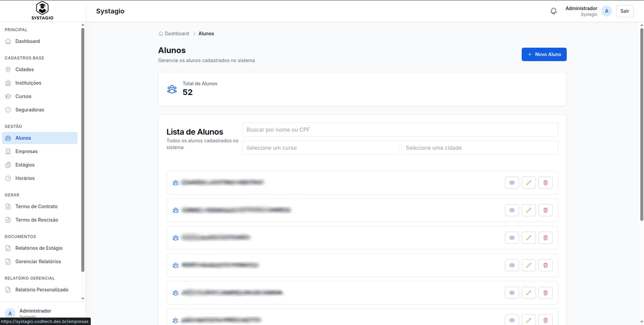Image resolution: width=644 pixels, height=325 pixels.
Task: View first student details via eye icon
Action: (x=512, y=183)
